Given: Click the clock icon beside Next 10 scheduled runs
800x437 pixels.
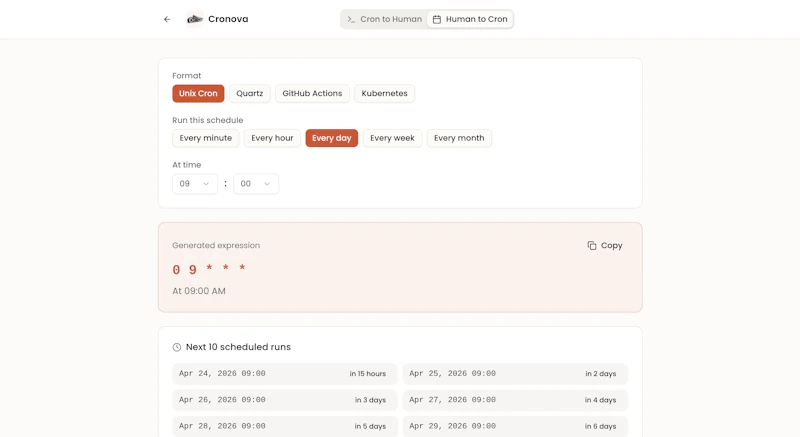Looking at the screenshot, I should click(x=177, y=347).
